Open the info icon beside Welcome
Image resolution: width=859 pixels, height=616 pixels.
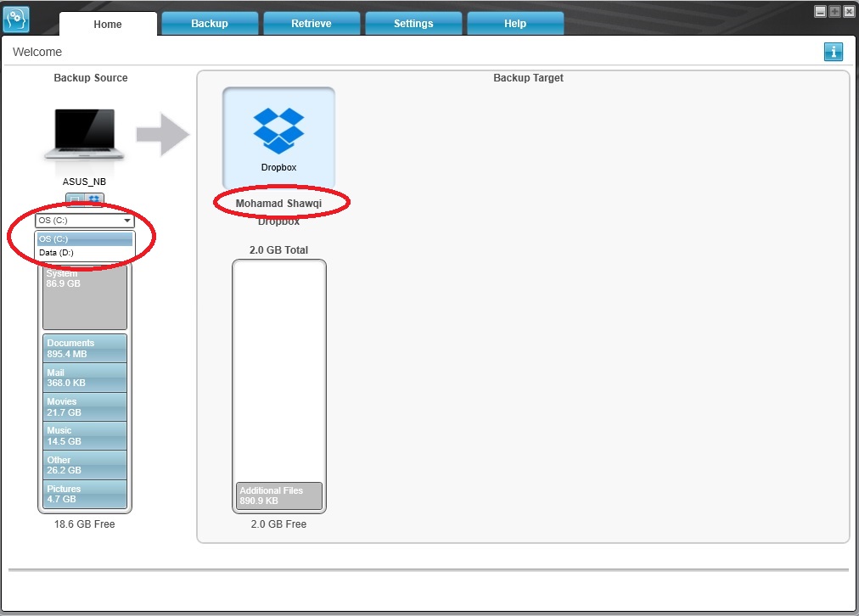point(834,52)
